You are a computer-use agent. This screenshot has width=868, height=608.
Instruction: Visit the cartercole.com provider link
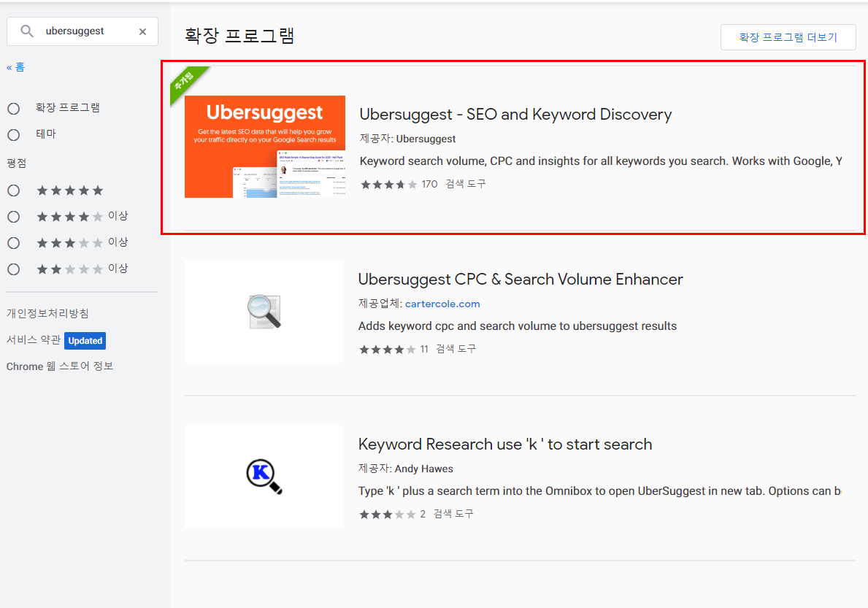[x=442, y=304]
